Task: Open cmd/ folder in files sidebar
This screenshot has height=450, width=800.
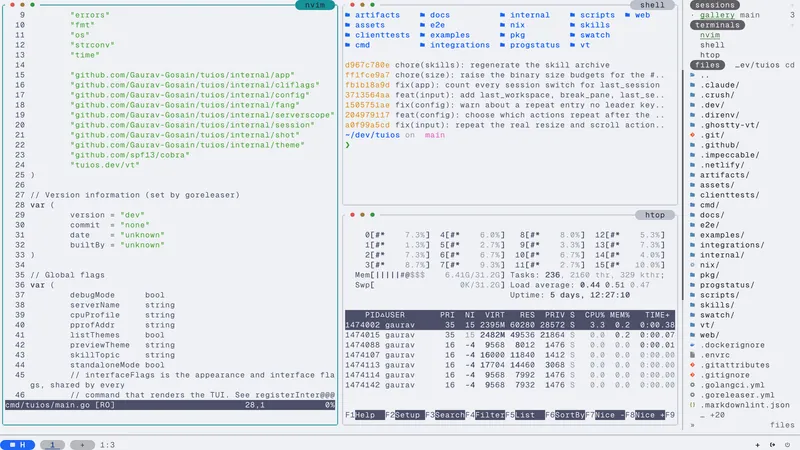Action: (710, 205)
